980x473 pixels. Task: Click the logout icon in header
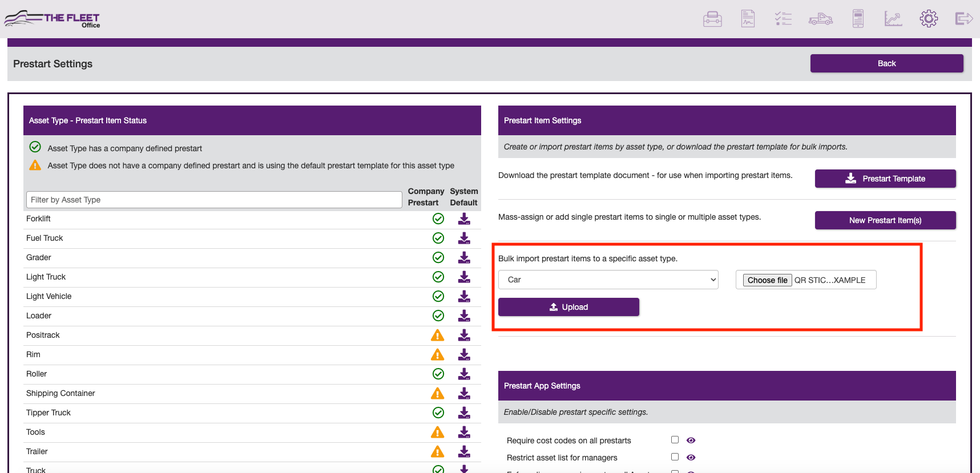click(964, 19)
